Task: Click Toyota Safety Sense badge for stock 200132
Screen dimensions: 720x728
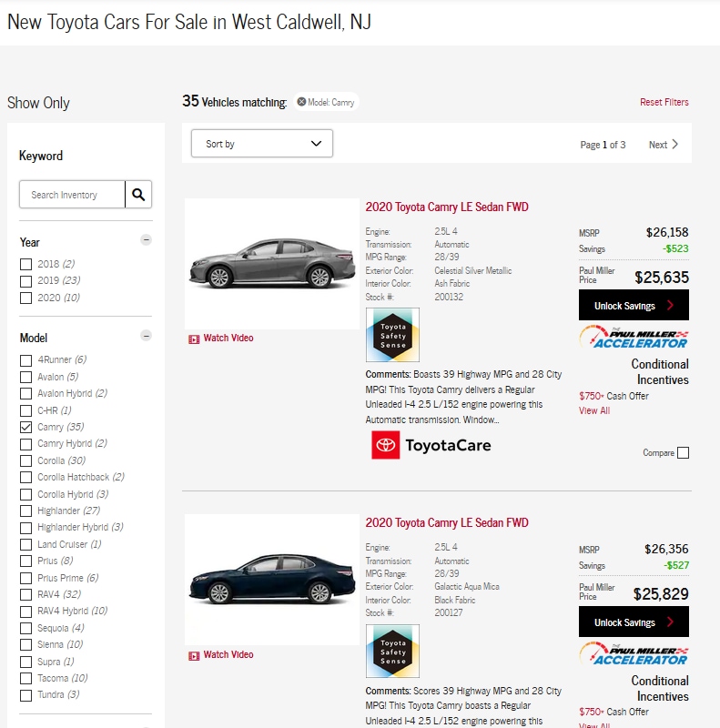Action: pyautogui.click(x=392, y=335)
